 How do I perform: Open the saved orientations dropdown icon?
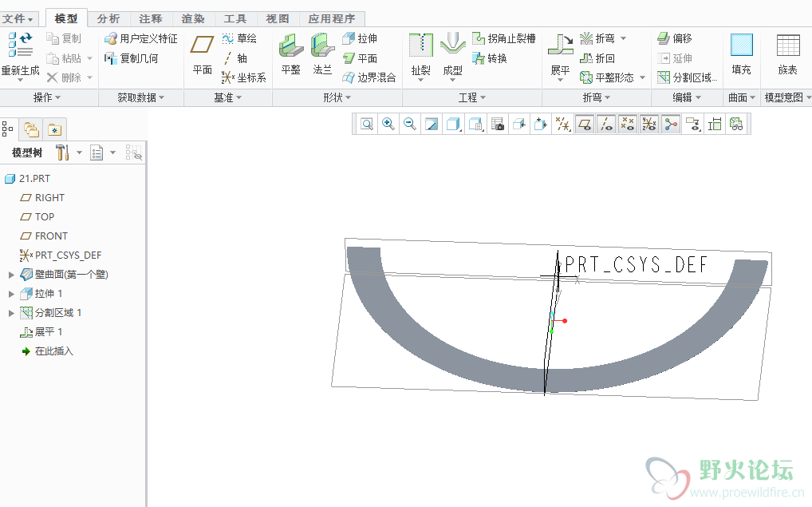point(475,125)
